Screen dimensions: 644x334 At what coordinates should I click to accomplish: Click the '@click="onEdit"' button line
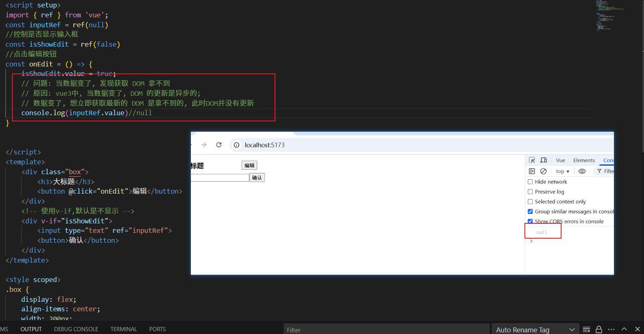click(110, 191)
